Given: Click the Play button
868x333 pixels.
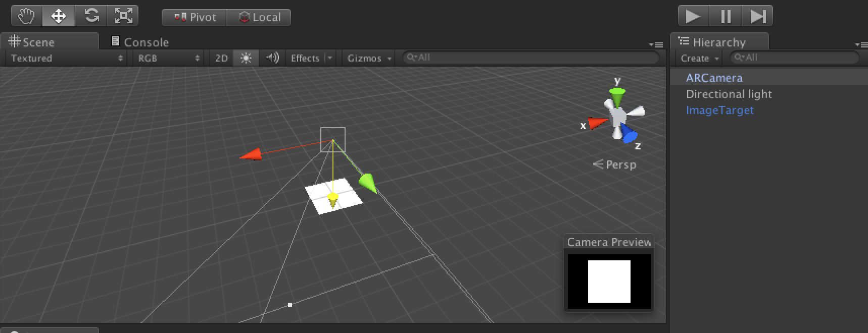Looking at the screenshot, I should pos(693,17).
